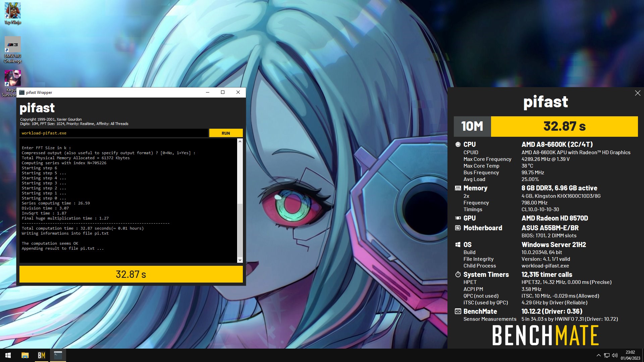Screen dimensions: 644x362
Task: Click the 8 GB DDR3, 6.96 GB active value
Action: (559, 188)
